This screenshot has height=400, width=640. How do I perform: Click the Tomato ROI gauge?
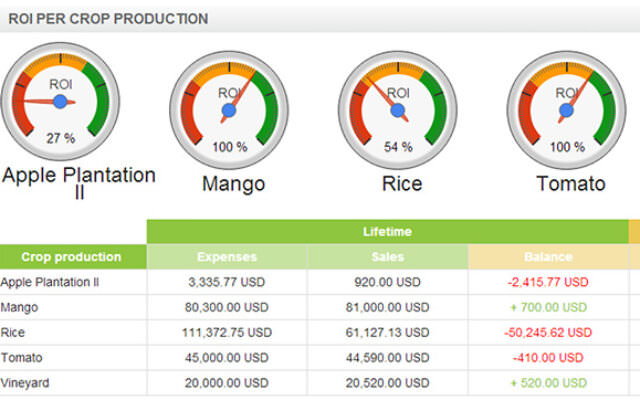[x=567, y=110]
